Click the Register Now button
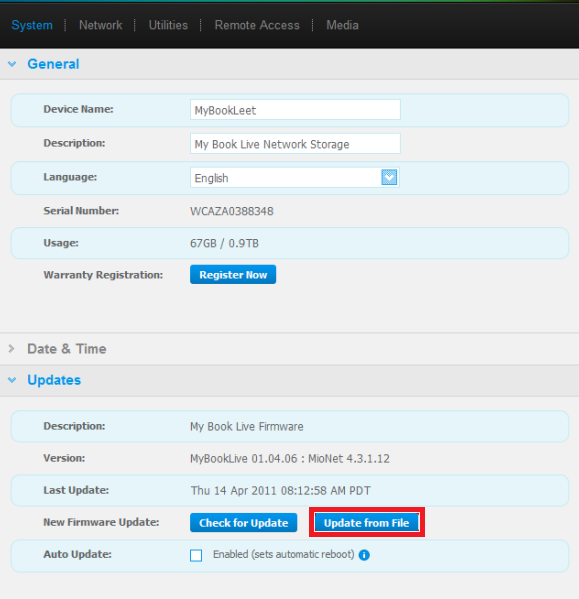579x599 pixels. (x=233, y=275)
